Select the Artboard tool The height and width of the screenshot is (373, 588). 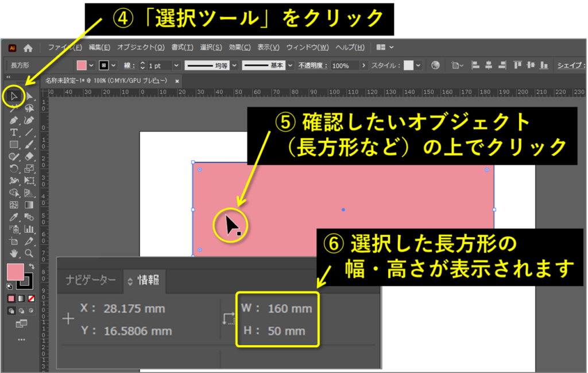[x=14, y=241]
